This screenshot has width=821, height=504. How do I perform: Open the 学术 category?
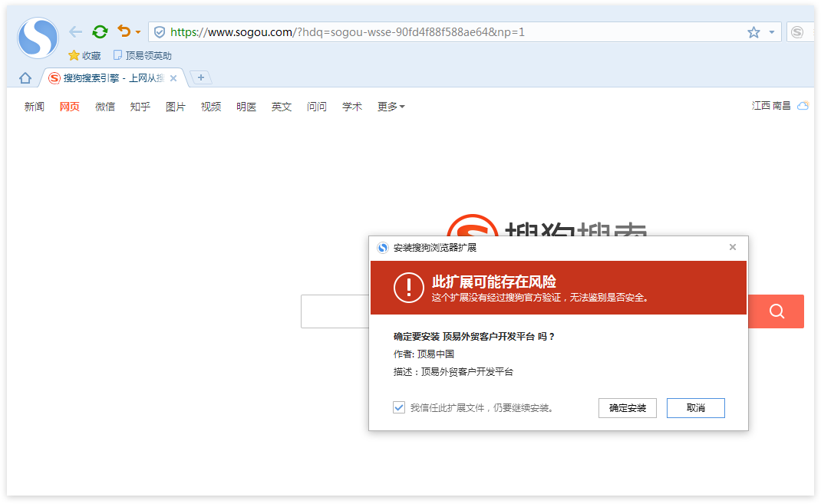pyautogui.click(x=352, y=107)
